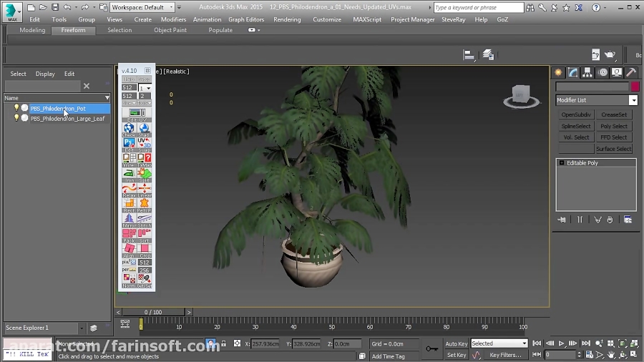The height and width of the screenshot is (362, 644).
Task: Click the Stitch UV icon
Action: point(144,220)
